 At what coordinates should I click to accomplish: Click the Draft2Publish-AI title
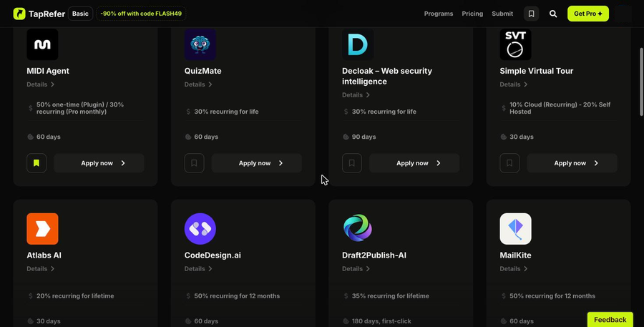pos(374,255)
